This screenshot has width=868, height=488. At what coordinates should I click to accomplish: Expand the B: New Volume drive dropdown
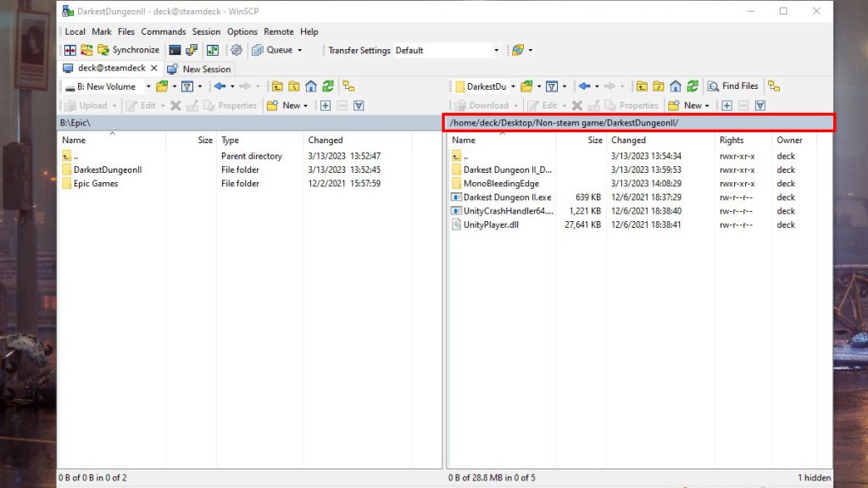147,86
